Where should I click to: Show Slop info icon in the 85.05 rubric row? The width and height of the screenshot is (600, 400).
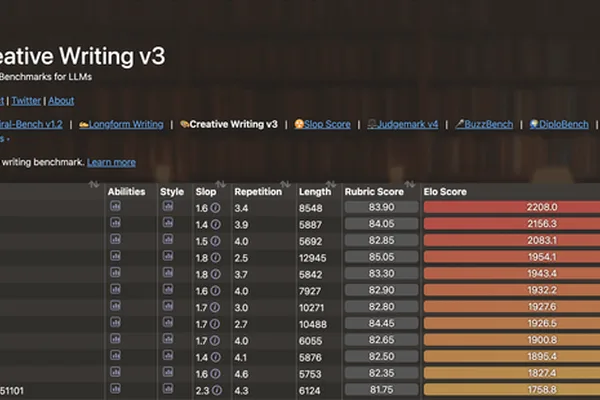click(x=215, y=258)
